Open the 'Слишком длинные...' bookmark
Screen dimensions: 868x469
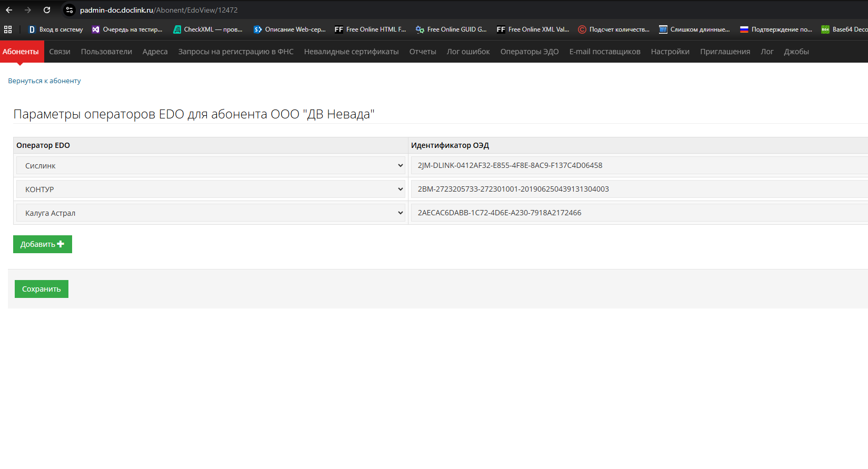(694, 29)
